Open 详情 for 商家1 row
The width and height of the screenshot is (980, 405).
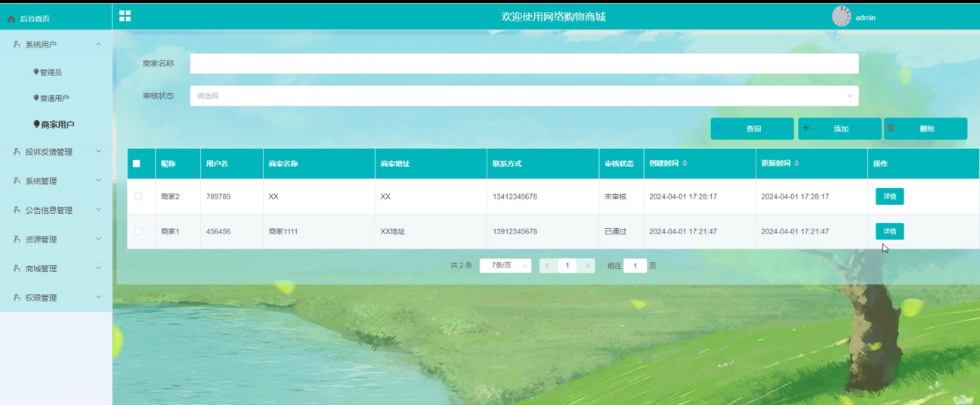tap(889, 231)
